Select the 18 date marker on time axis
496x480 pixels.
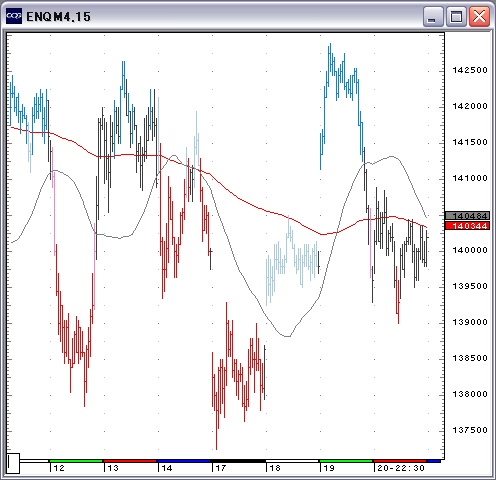(x=275, y=468)
